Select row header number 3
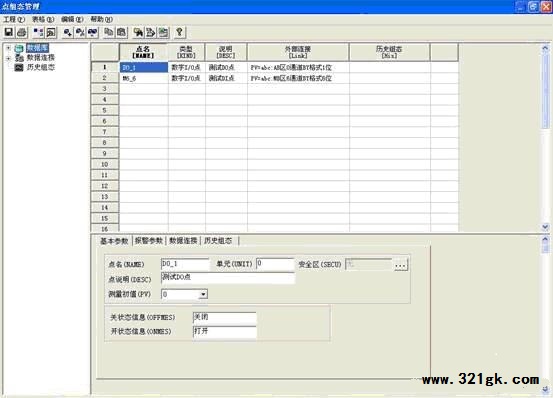The width and height of the screenshot is (553, 398). point(105,89)
